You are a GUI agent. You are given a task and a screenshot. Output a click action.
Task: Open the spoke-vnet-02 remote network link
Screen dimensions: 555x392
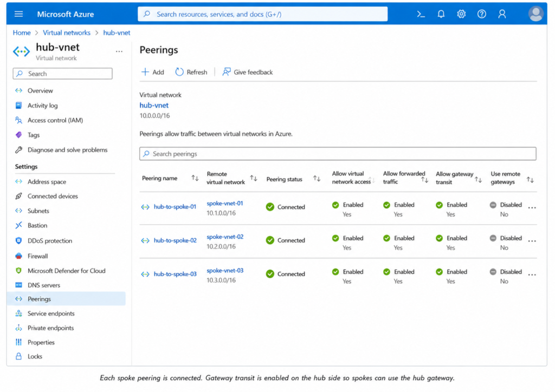(225, 237)
